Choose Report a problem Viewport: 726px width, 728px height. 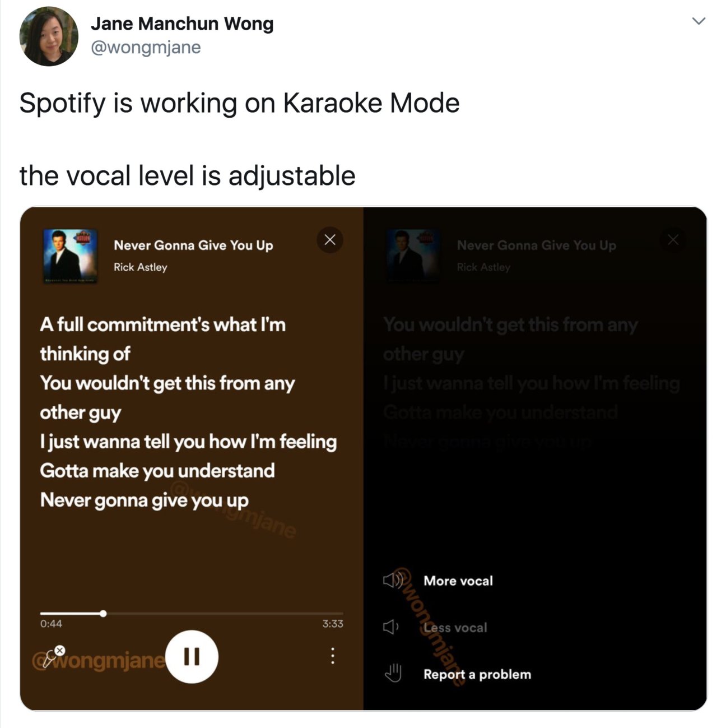tap(477, 674)
